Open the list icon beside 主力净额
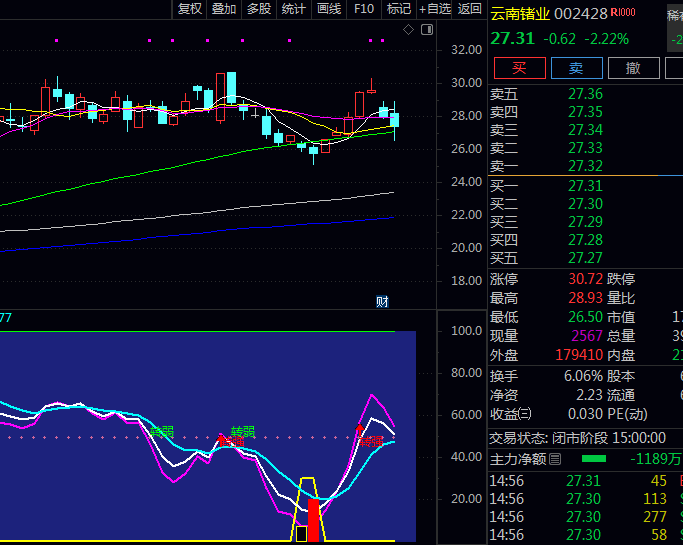 pos(556,459)
